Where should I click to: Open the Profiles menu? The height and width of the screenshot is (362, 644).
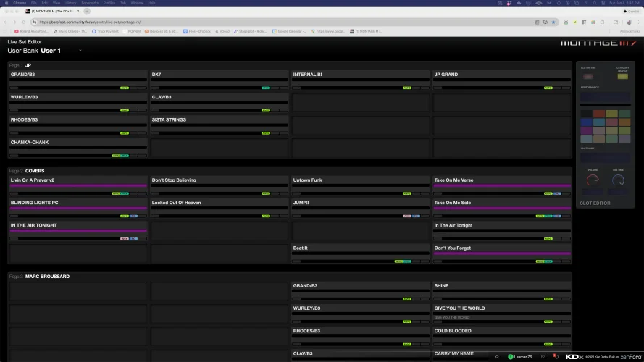109,3
